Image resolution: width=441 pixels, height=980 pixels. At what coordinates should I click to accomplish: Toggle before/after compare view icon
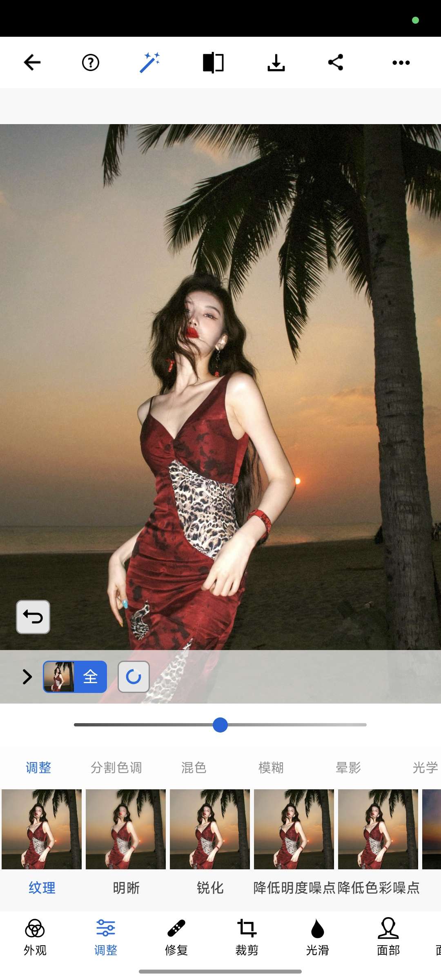[x=213, y=62]
